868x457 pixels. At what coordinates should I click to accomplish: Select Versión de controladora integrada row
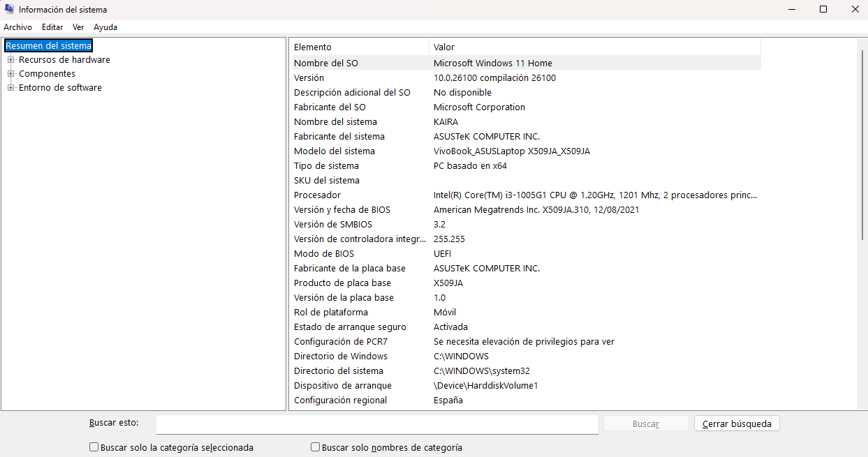(x=525, y=239)
